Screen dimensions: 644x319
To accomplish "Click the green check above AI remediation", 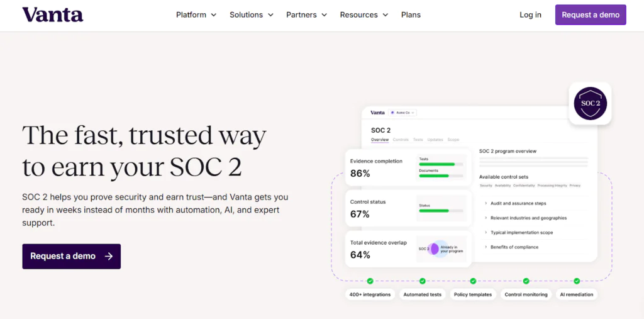I will pyautogui.click(x=577, y=281).
